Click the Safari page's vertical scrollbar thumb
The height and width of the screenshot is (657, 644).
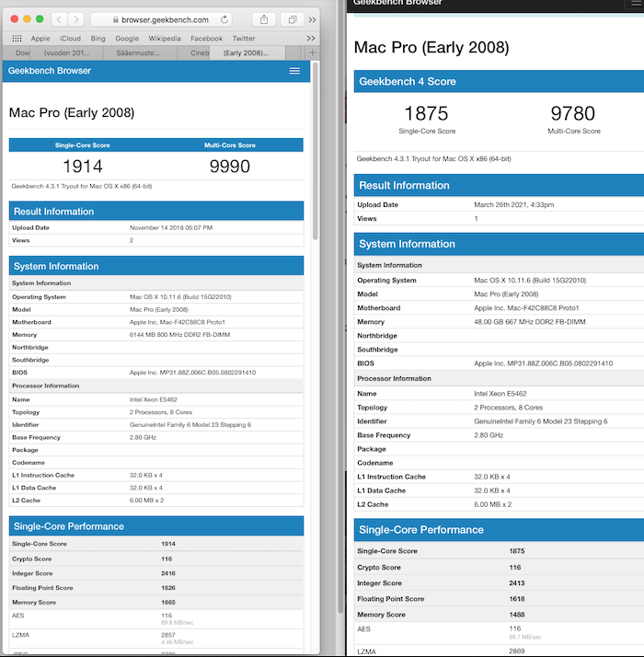pos(316,151)
